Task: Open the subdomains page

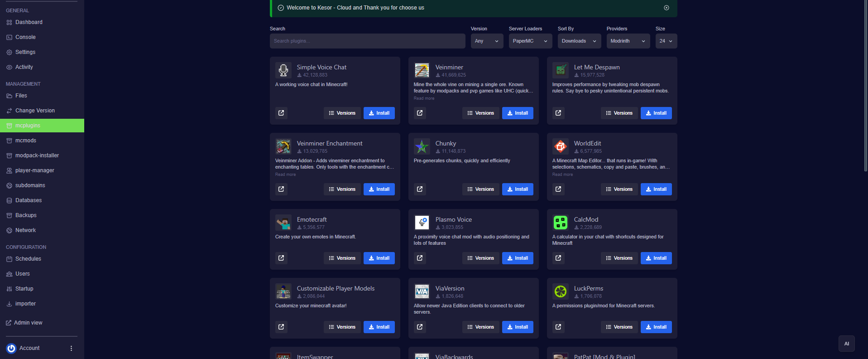Action: click(42, 185)
